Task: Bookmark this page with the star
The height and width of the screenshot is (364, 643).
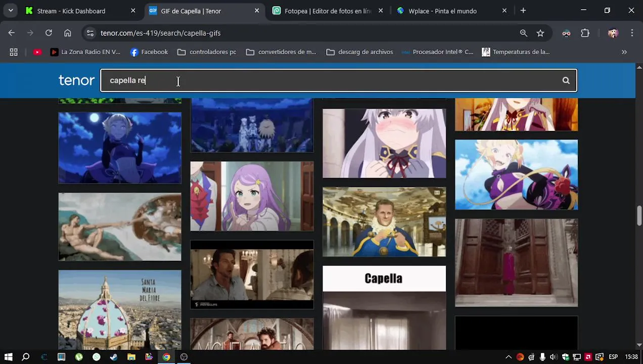Action: tap(540, 33)
